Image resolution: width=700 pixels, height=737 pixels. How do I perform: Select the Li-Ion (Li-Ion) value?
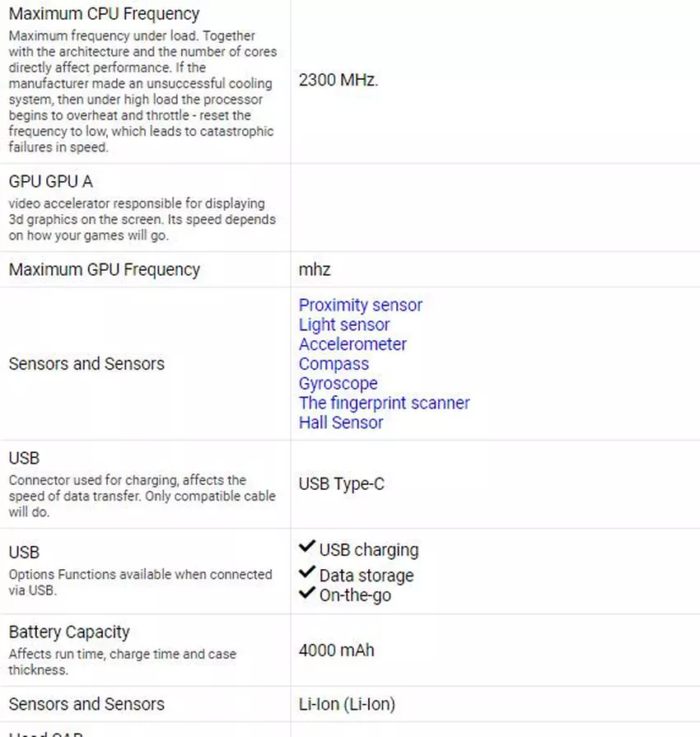[x=347, y=704]
